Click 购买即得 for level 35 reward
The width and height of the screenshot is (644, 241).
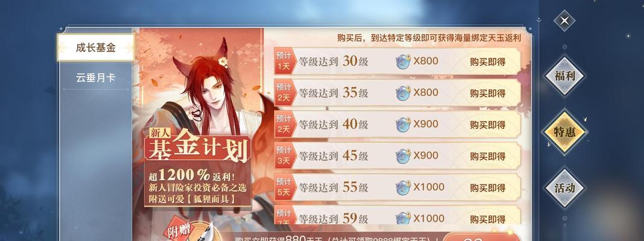(487, 93)
